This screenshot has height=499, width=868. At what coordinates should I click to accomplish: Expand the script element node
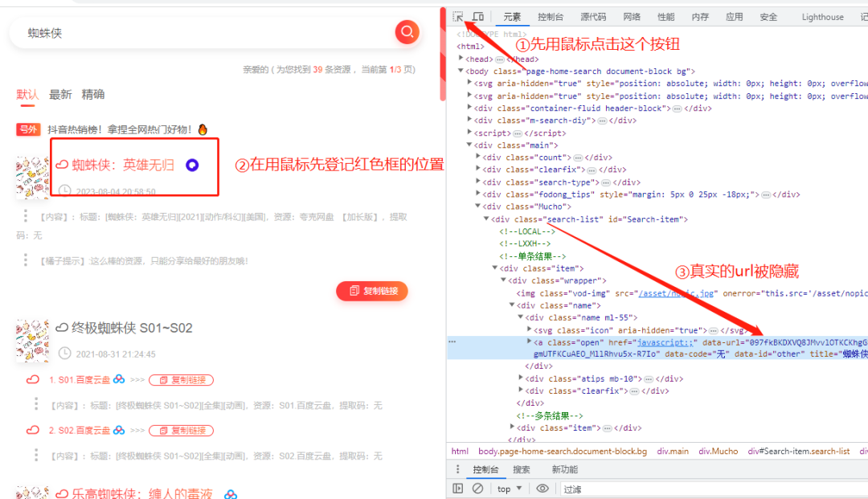click(x=469, y=132)
